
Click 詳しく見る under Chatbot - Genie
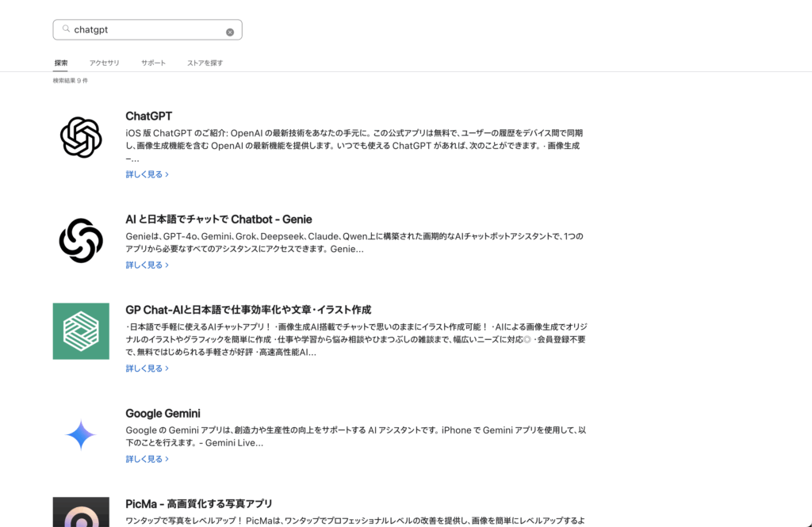[x=147, y=265]
